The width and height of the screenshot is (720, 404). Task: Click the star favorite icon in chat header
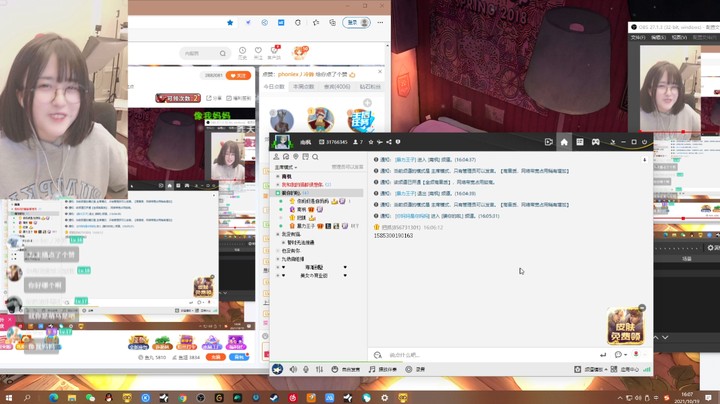click(371, 142)
